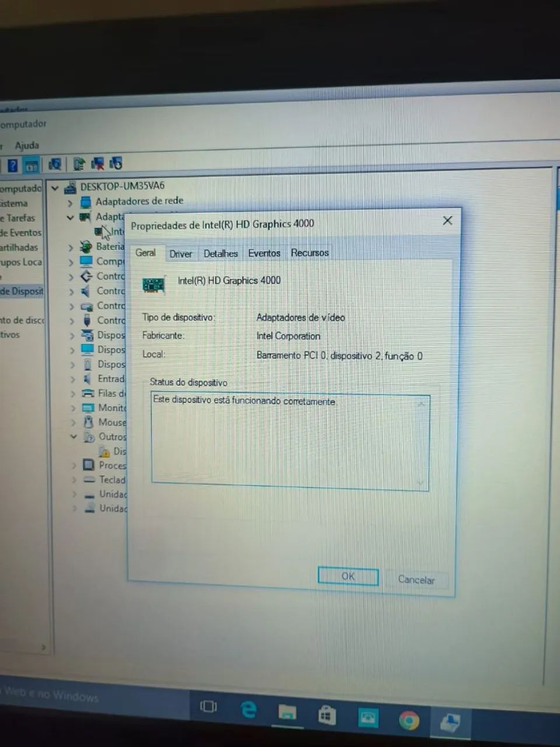Confirm the dialog with the OK button
560x747 pixels.
tap(348, 576)
